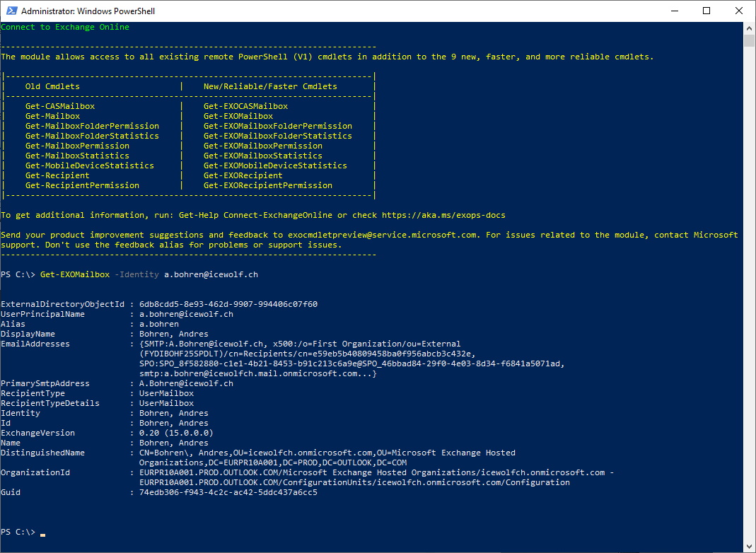Image resolution: width=756 pixels, height=553 pixels.
Task: Click 'Get-EXOMailboxPermission' in the table
Action: coord(263,146)
